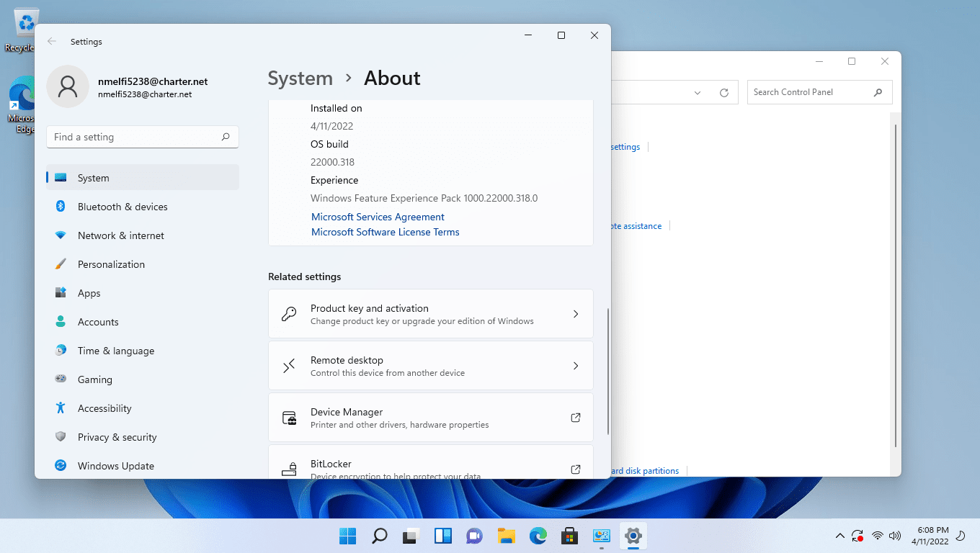
Task: Open Device Manager external link icon
Action: coord(576,418)
